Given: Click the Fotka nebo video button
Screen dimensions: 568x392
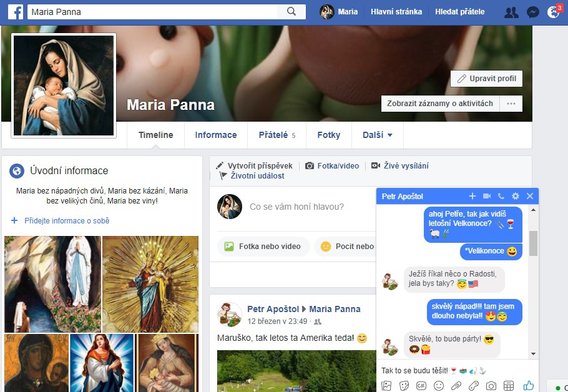Looking at the screenshot, I should pyautogui.click(x=263, y=247).
